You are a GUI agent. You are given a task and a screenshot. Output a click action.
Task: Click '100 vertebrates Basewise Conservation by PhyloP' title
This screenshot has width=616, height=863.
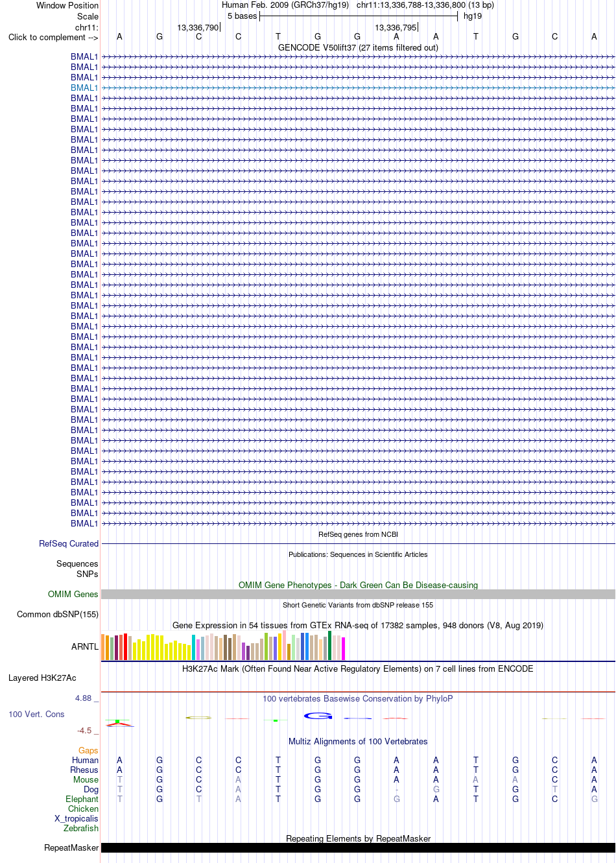[x=358, y=698]
